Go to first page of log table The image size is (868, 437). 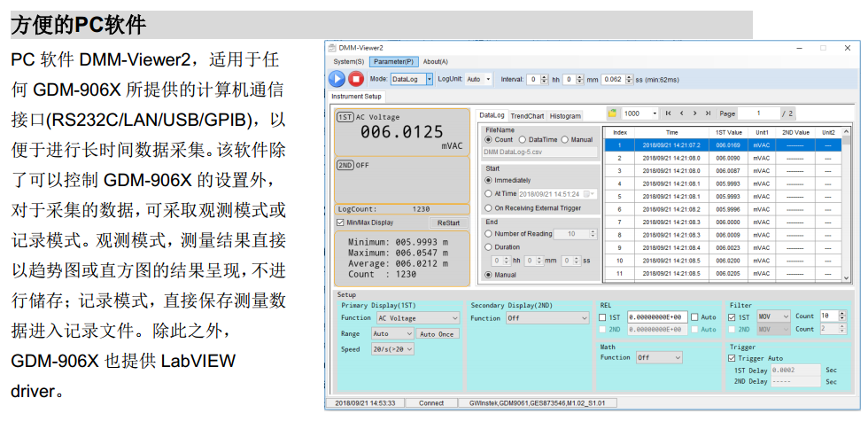pyautogui.click(x=668, y=113)
